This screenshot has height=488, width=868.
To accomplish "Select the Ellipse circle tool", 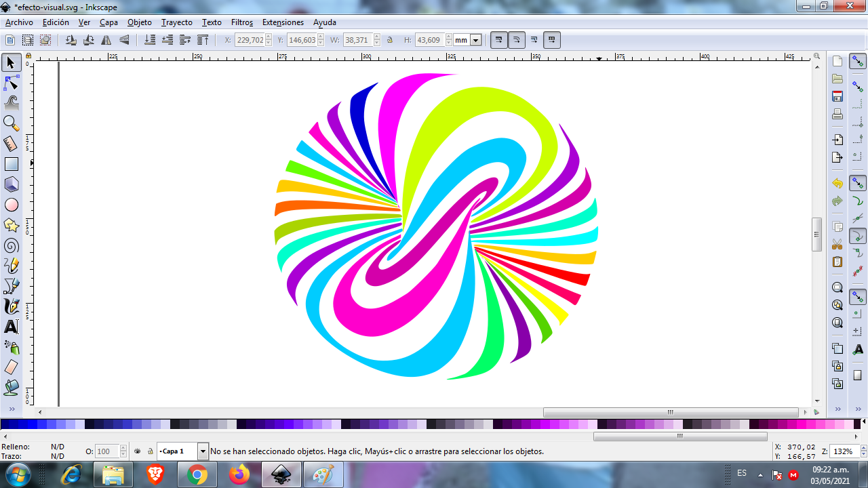I will [11, 205].
